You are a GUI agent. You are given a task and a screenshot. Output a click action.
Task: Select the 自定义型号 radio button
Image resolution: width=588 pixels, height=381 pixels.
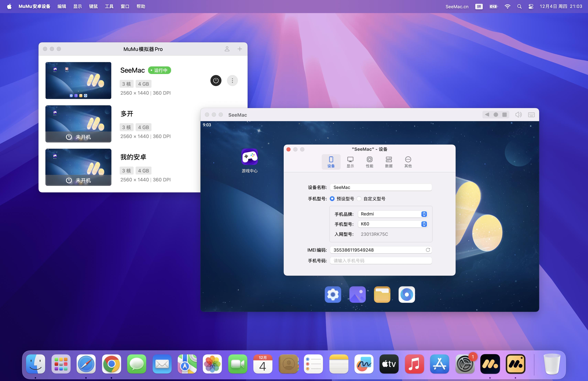coord(359,199)
